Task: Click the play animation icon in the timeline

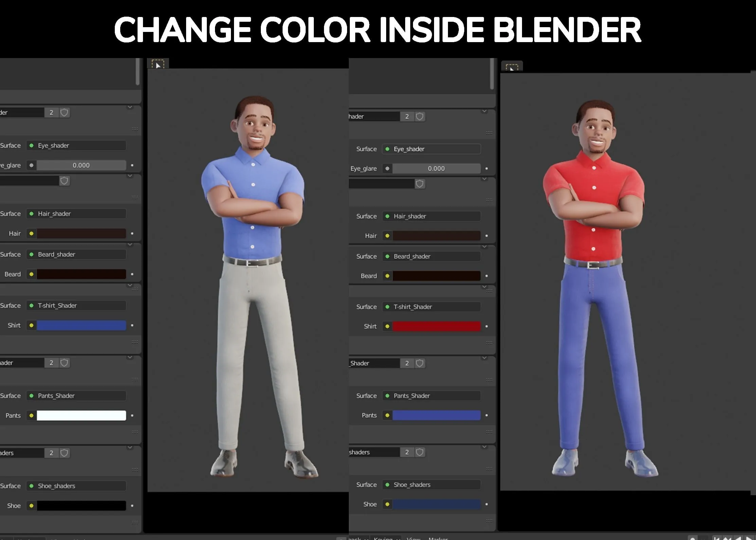Action: pos(749,538)
